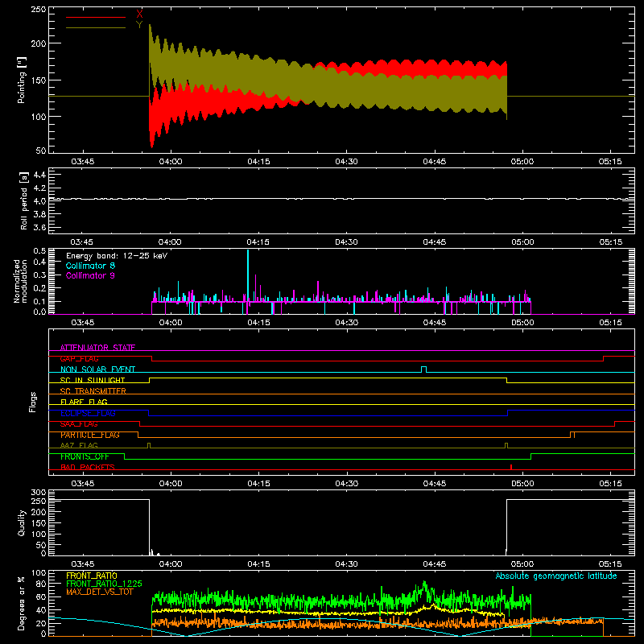
Task: Click the magenta 'Collimator 9' legend label
Action: click(x=90, y=275)
